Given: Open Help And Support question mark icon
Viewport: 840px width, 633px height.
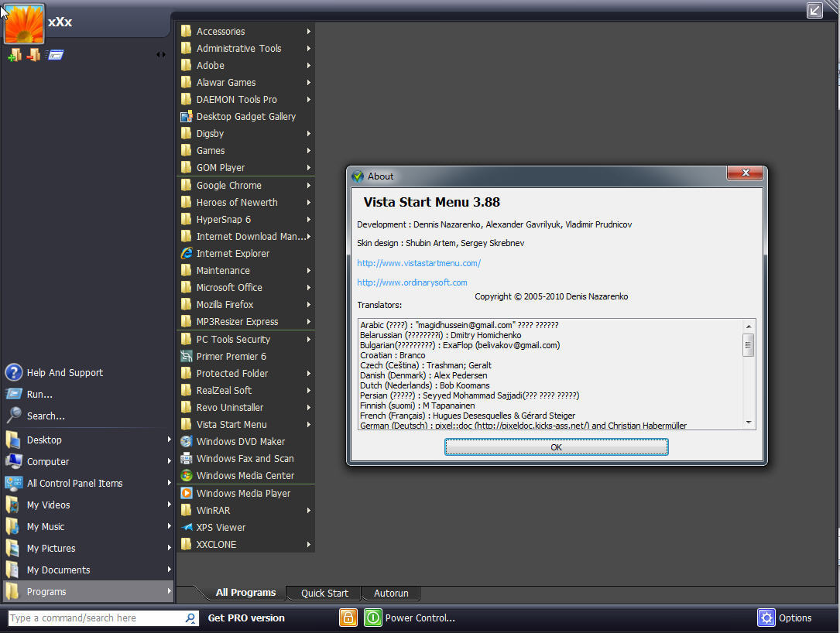Looking at the screenshot, I should coord(14,372).
